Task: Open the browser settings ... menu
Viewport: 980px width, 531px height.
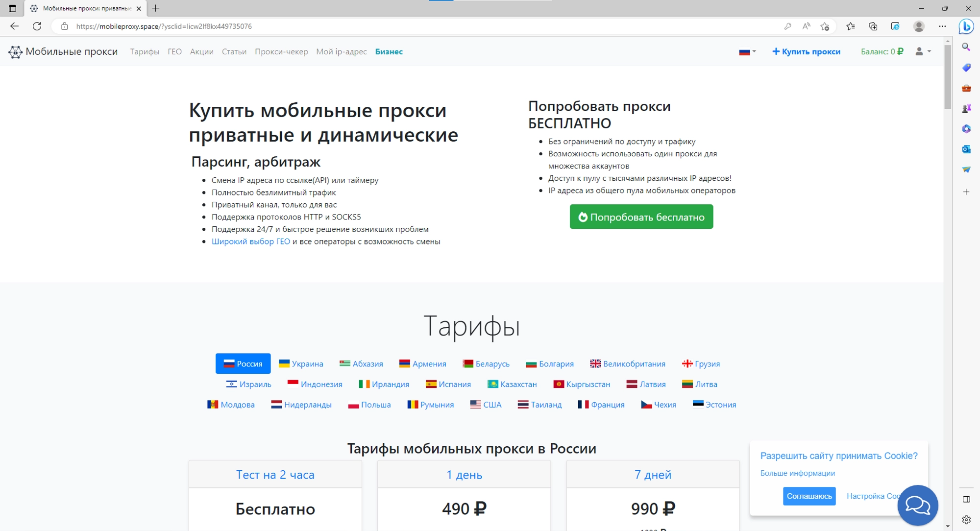Action: click(941, 26)
